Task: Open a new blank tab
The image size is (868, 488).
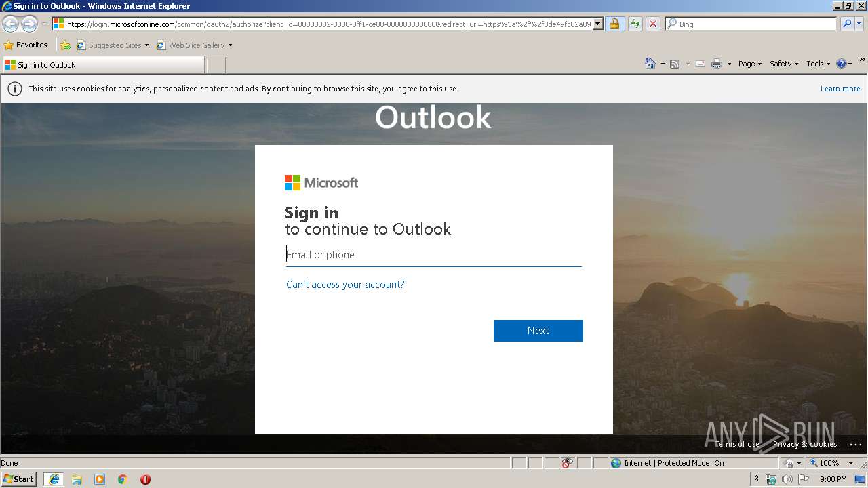Action: coord(216,65)
